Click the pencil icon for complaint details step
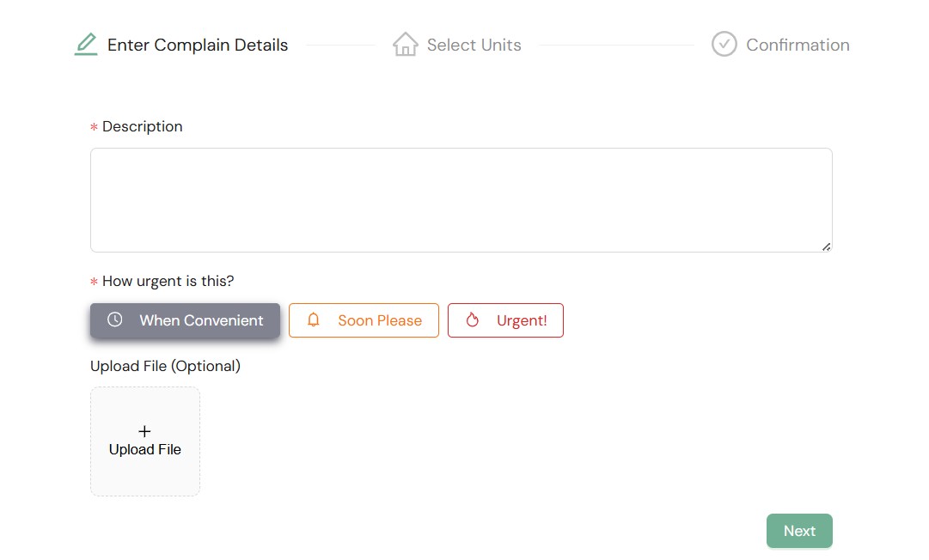The height and width of the screenshot is (560, 929). click(x=86, y=44)
